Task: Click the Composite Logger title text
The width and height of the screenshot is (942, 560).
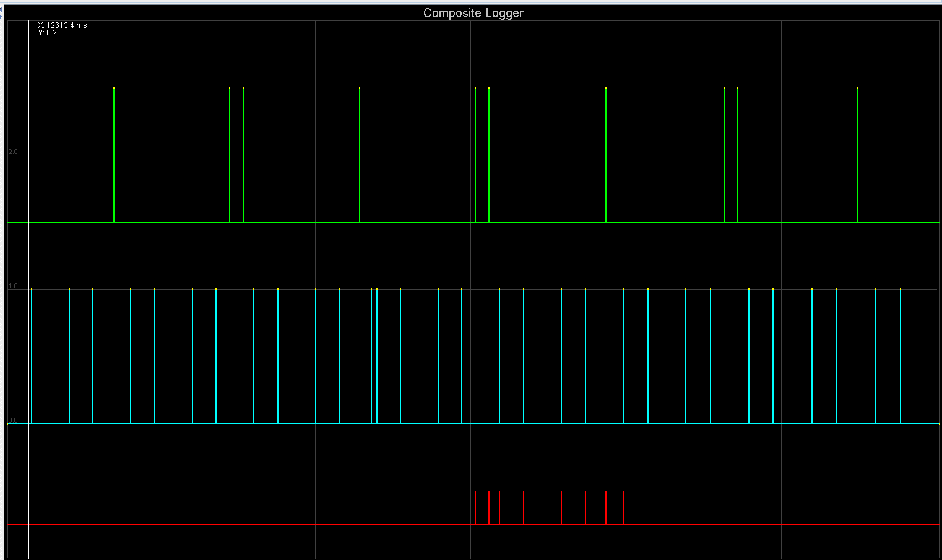Action: pyautogui.click(x=473, y=13)
